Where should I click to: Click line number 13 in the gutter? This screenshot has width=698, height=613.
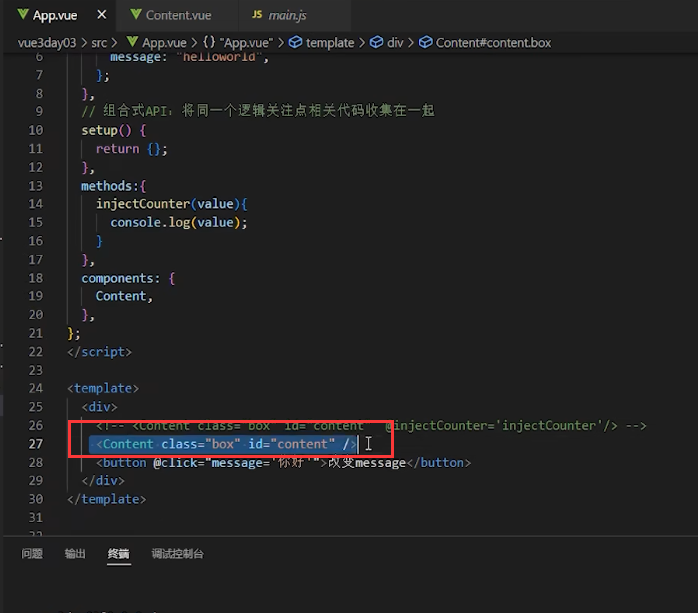pos(36,186)
